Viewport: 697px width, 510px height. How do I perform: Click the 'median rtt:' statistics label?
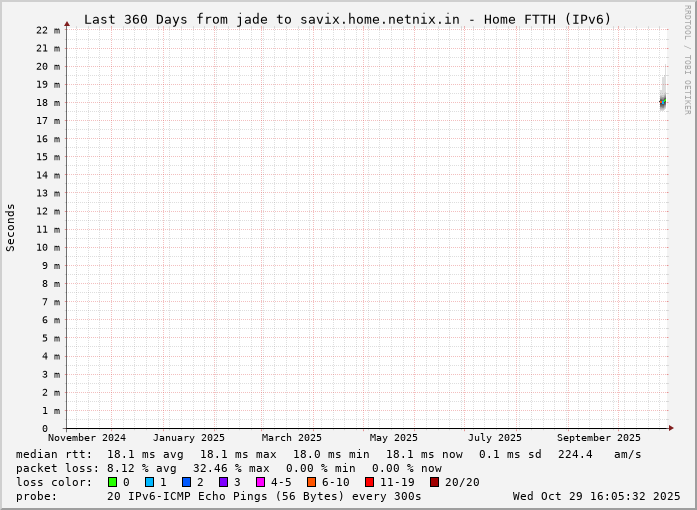coord(54,454)
